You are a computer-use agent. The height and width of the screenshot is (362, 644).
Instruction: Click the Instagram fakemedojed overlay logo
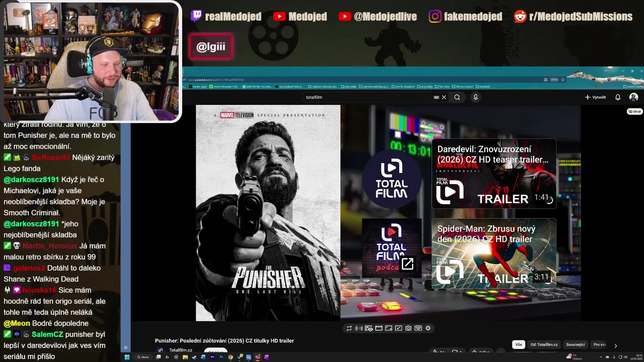(x=435, y=16)
